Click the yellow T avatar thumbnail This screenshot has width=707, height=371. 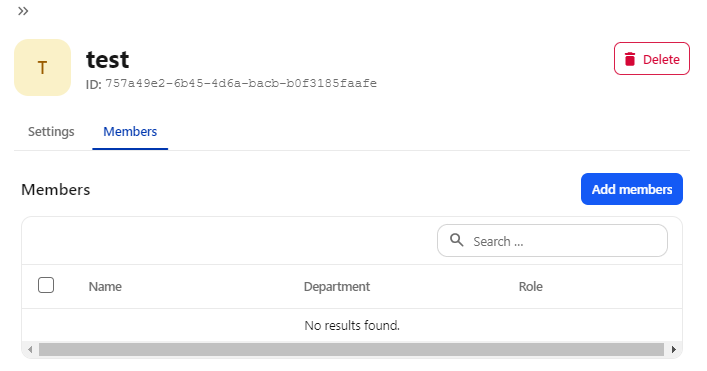point(42,68)
